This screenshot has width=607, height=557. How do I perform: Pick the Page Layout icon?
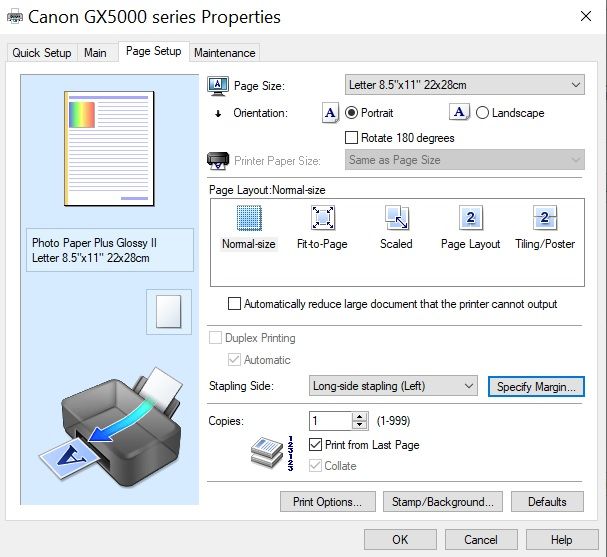point(470,218)
